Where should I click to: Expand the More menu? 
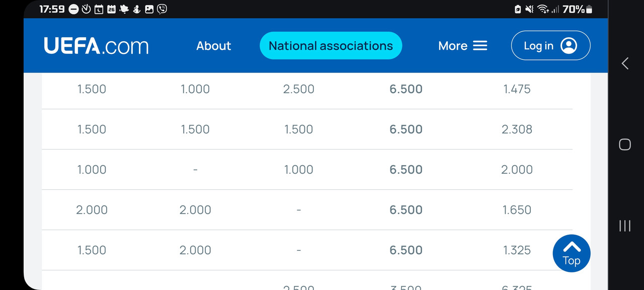click(x=463, y=46)
